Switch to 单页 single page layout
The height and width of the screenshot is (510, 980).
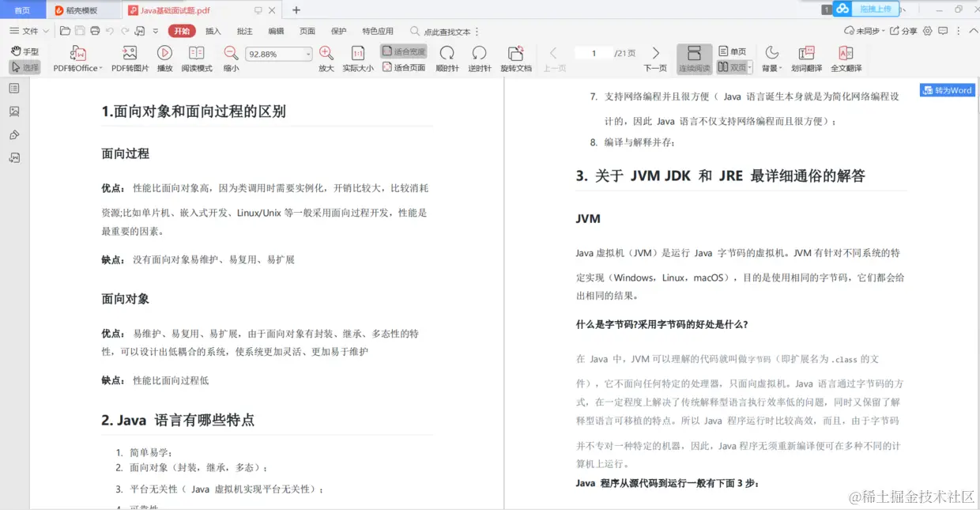[x=733, y=51]
